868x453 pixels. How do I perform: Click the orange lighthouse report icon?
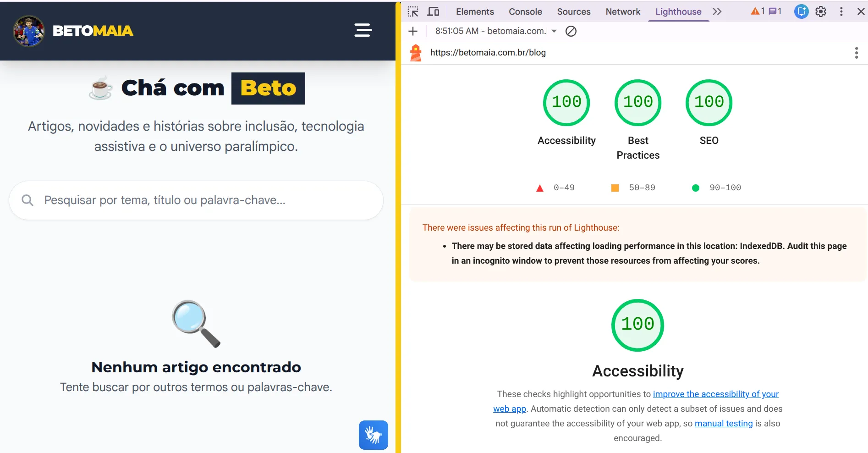pos(416,52)
